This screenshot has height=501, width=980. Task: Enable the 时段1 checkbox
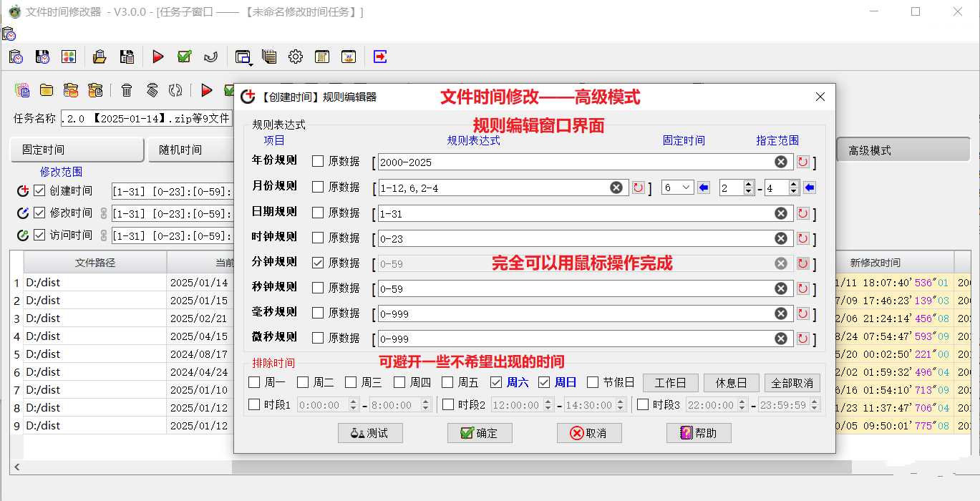(x=253, y=404)
